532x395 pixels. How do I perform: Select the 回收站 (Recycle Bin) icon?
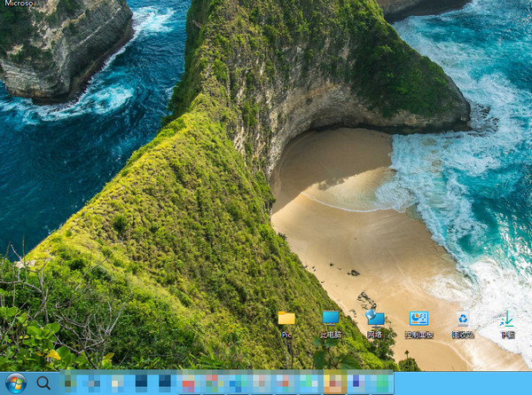(x=463, y=318)
